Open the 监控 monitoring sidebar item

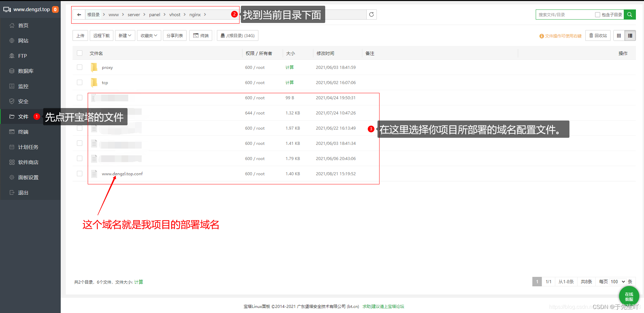tap(30, 86)
